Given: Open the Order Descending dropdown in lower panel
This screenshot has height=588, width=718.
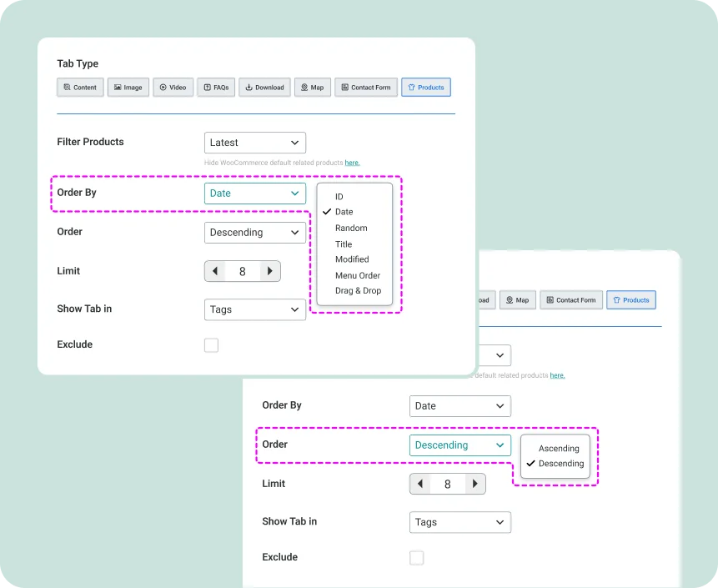Looking at the screenshot, I should pyautogui.click(x=459, y=445).
